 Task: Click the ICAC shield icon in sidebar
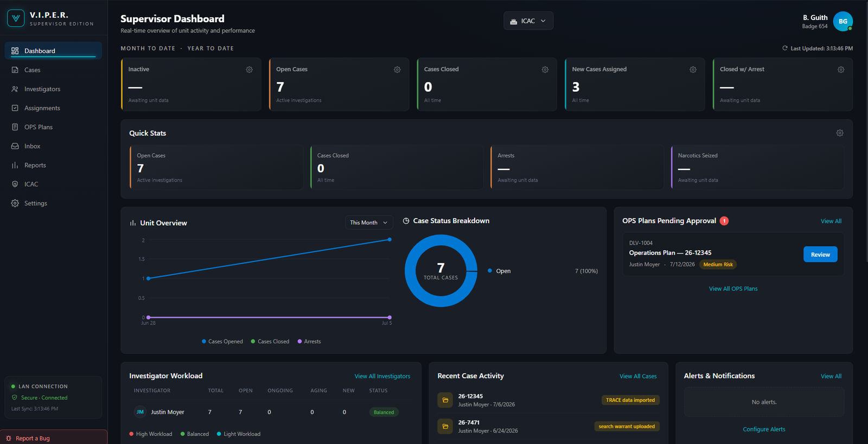15,184
